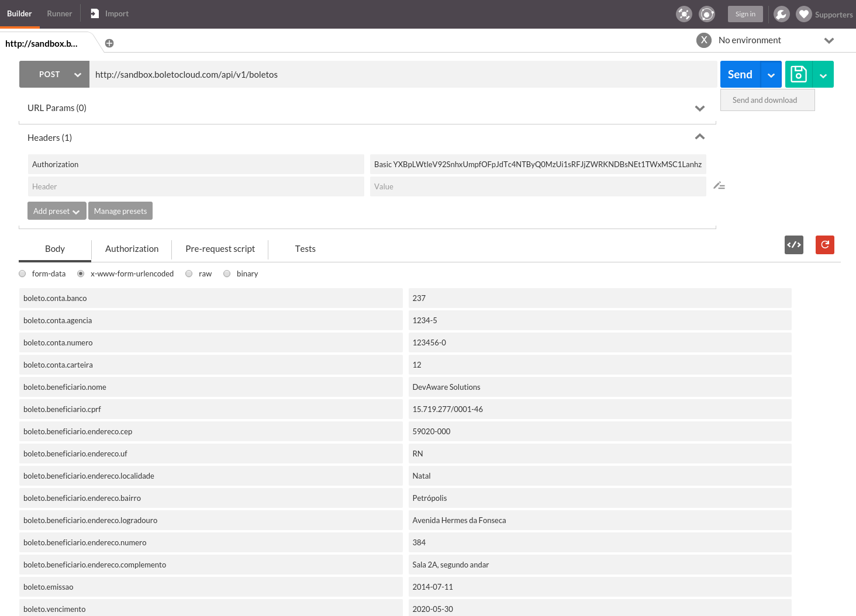Click the interceptor circle icon in top bar
Viewport: 856px width, 616px height.
707,14
